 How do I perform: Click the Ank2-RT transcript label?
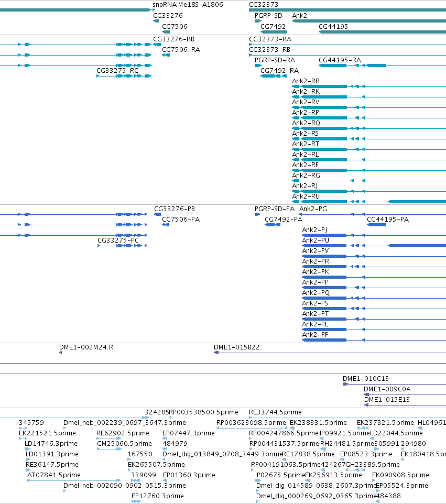click(x=306, y=144)
